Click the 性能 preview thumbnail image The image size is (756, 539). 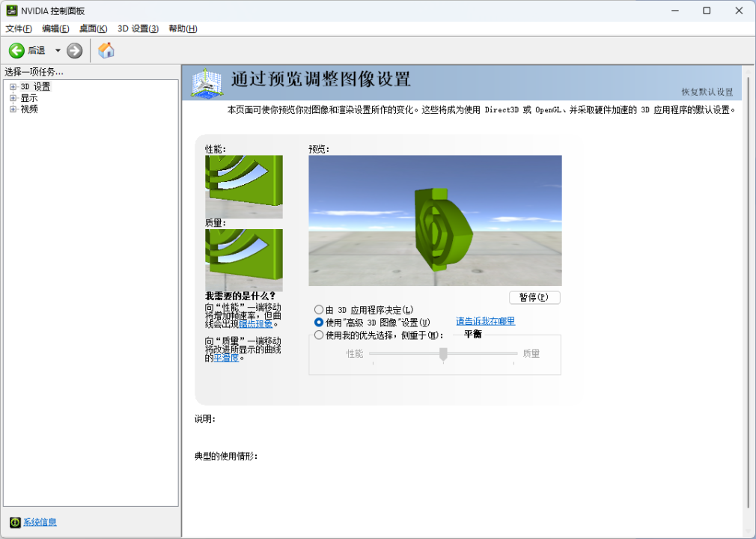pyautogui.click(x=243, y=187)
